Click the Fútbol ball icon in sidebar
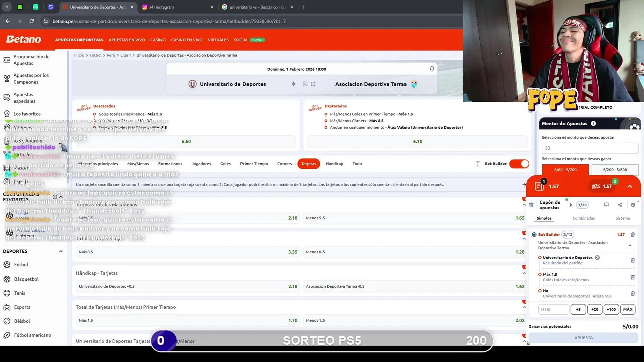Image resolution: width=644 pixels, height=362 pixels. [7, 264]
